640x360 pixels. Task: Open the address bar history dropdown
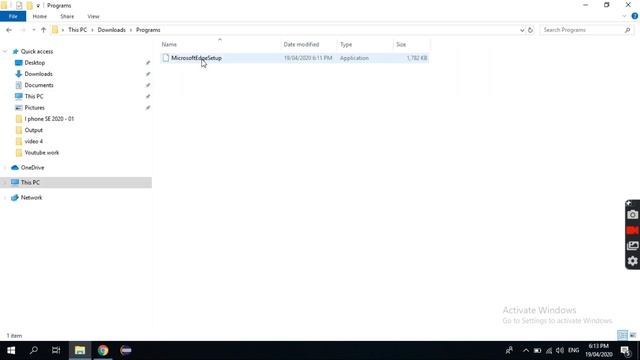tap(522, 30)
